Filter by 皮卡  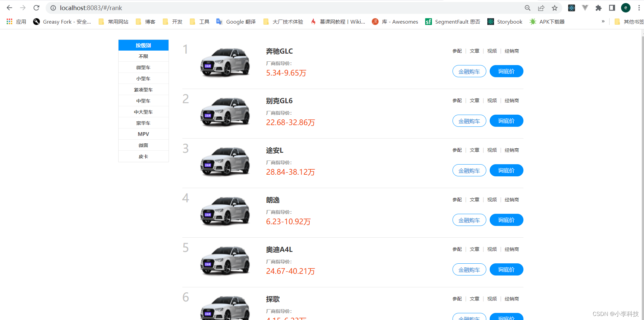(x=144, y=156)
